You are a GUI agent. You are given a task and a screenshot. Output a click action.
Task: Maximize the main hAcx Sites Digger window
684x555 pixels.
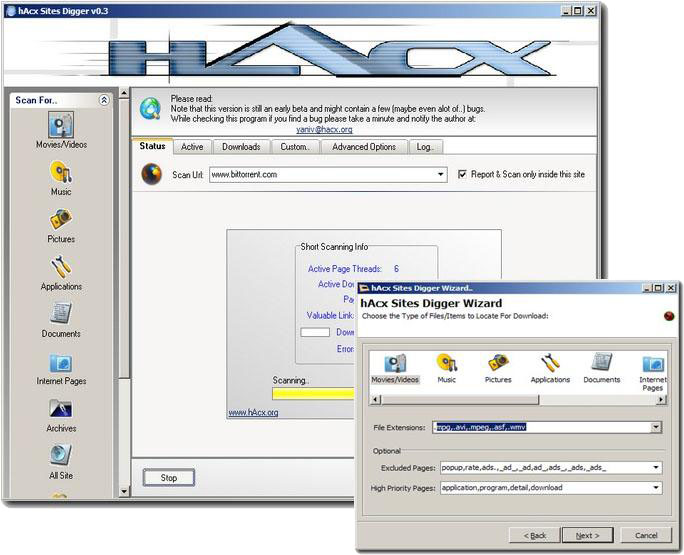(x=578, y=11)
